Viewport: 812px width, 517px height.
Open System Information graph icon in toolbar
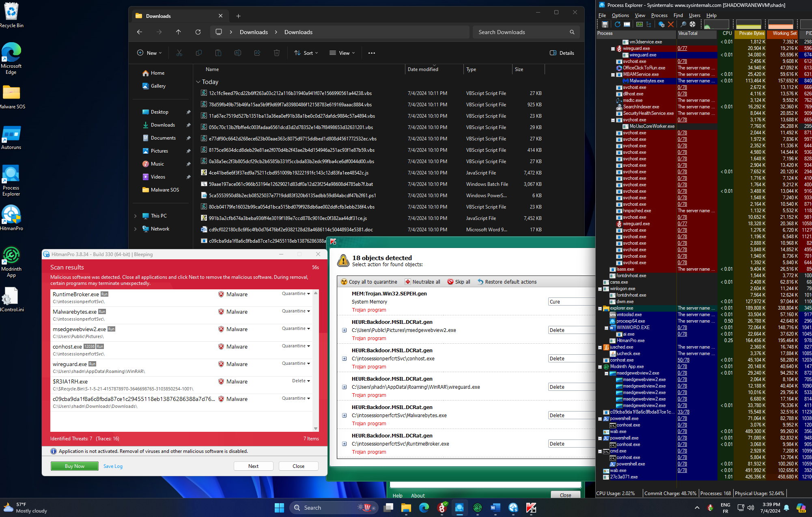[640, 24]
